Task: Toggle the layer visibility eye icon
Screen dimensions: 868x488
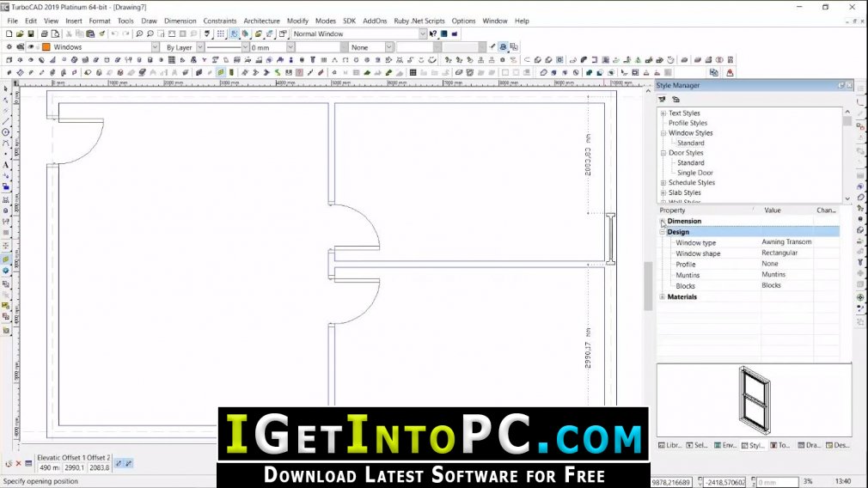Action: (x=31, y=47)
